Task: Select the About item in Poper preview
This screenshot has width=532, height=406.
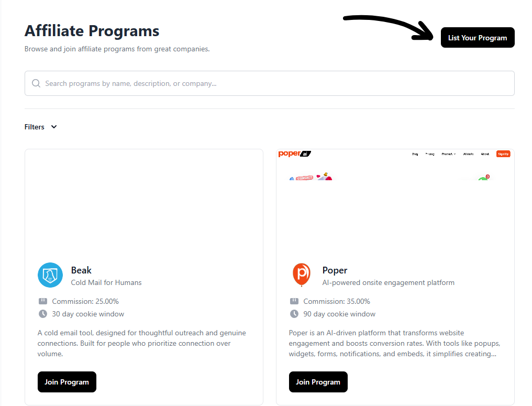Action: (x=485, y=154)
